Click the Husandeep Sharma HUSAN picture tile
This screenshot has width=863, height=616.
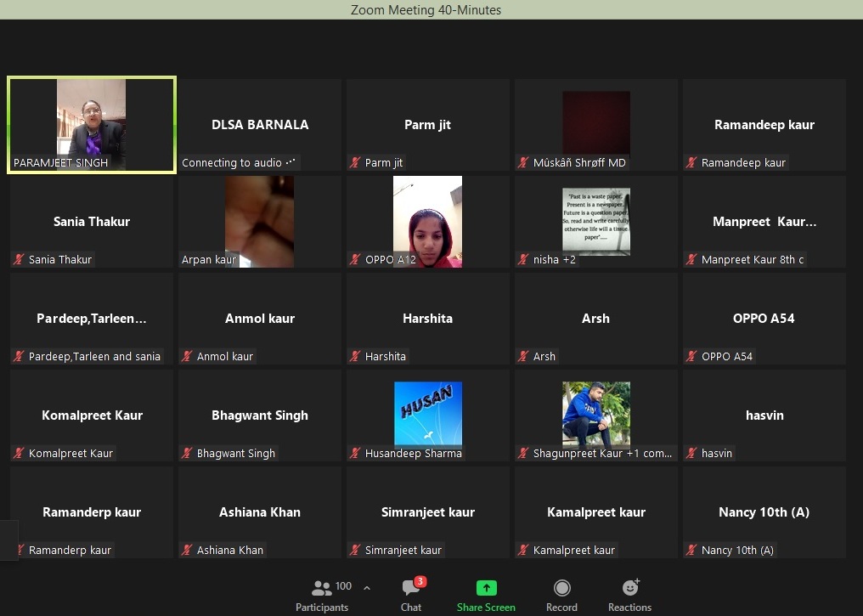(x=428, y=412)
